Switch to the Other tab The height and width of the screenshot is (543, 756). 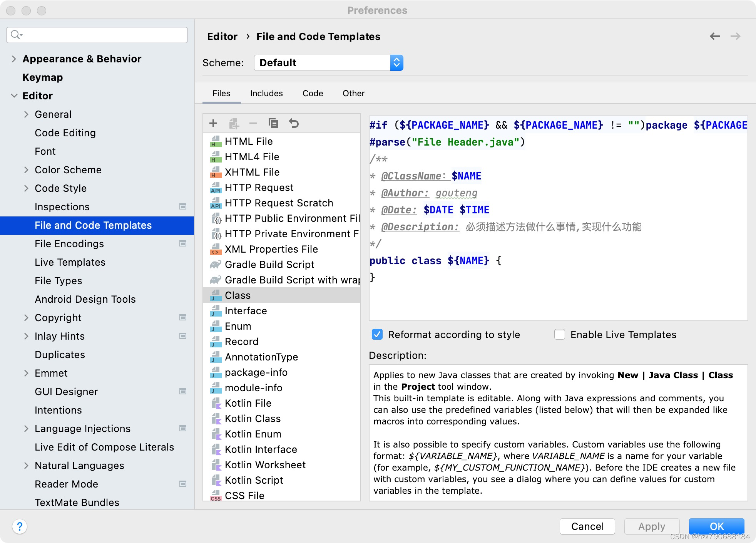point(353,93)
